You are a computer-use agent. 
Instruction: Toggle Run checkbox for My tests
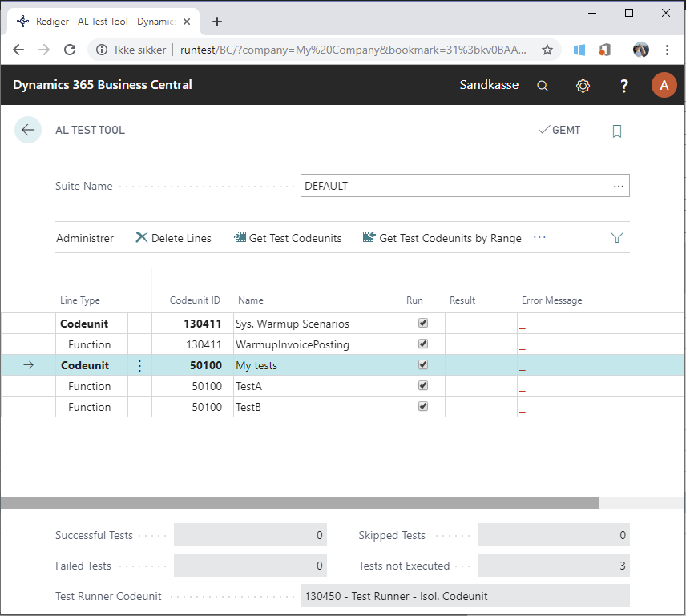pos(423,364)
